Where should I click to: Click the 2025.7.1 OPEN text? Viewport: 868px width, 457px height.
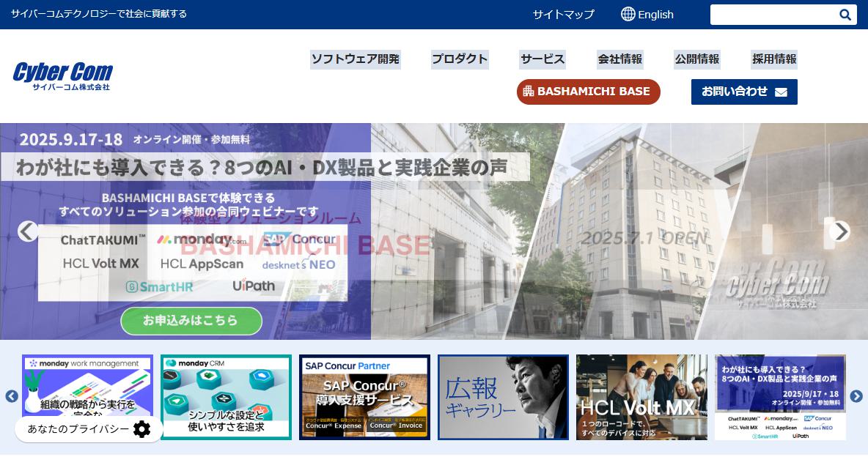point(644,239)
